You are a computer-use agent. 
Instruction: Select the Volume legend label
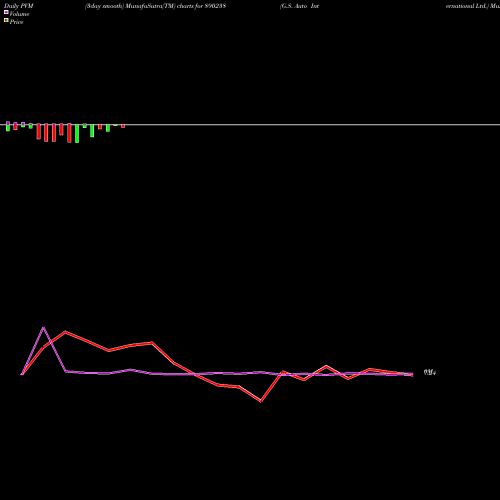click(19, 14)
